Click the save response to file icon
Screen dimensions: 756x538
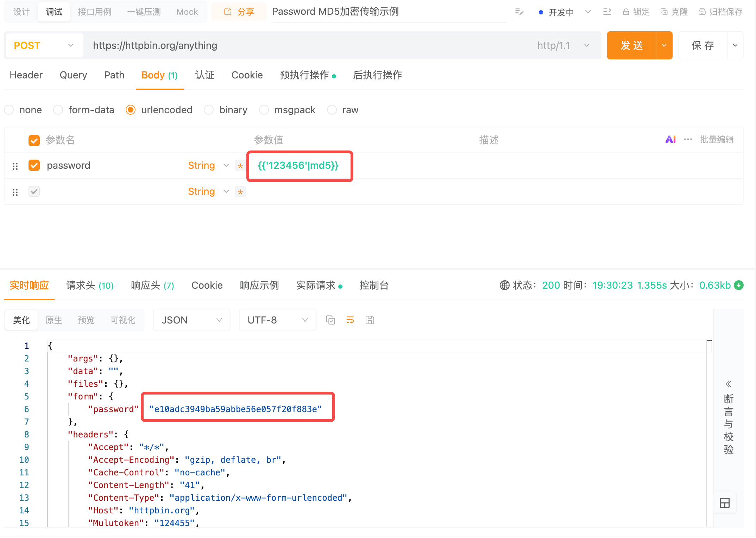[370, 320]
